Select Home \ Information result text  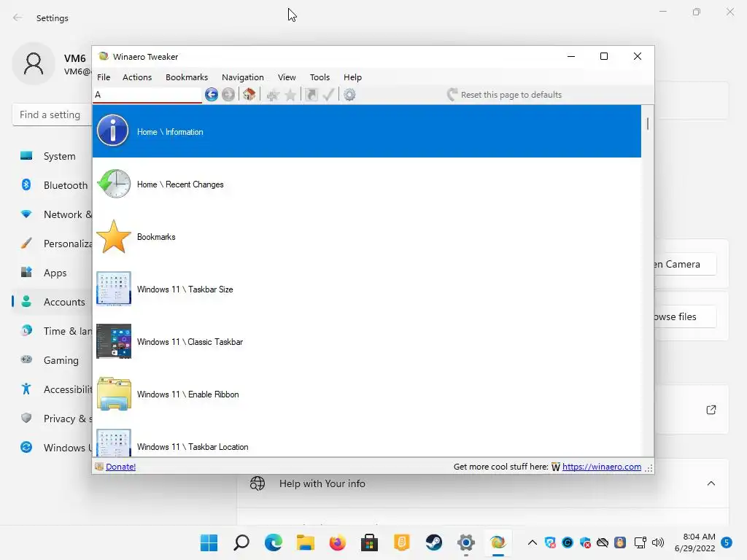(170, 132)
